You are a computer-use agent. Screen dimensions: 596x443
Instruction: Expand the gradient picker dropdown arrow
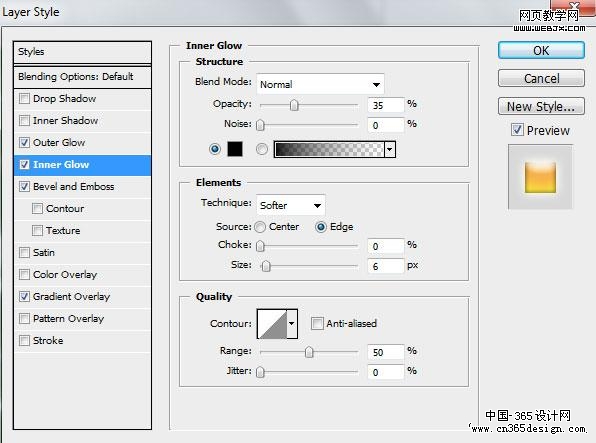390,149
